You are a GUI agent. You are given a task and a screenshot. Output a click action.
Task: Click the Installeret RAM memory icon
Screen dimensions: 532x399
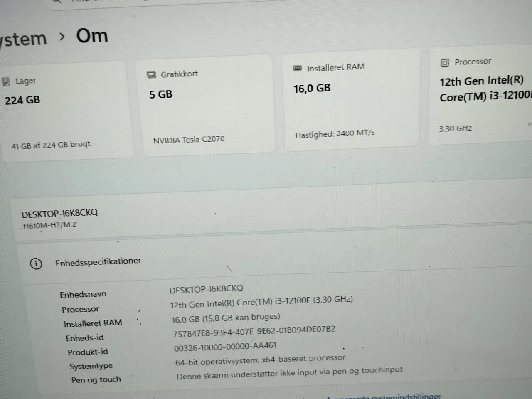point(298,68)
